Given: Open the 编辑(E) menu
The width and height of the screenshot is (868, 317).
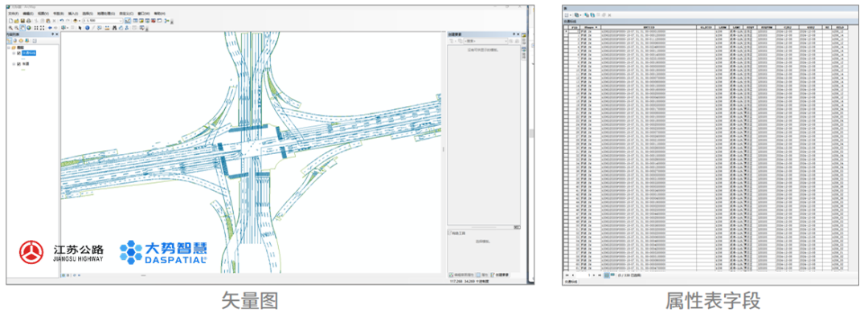Looking at the screenshot, I should click(28, 14).
